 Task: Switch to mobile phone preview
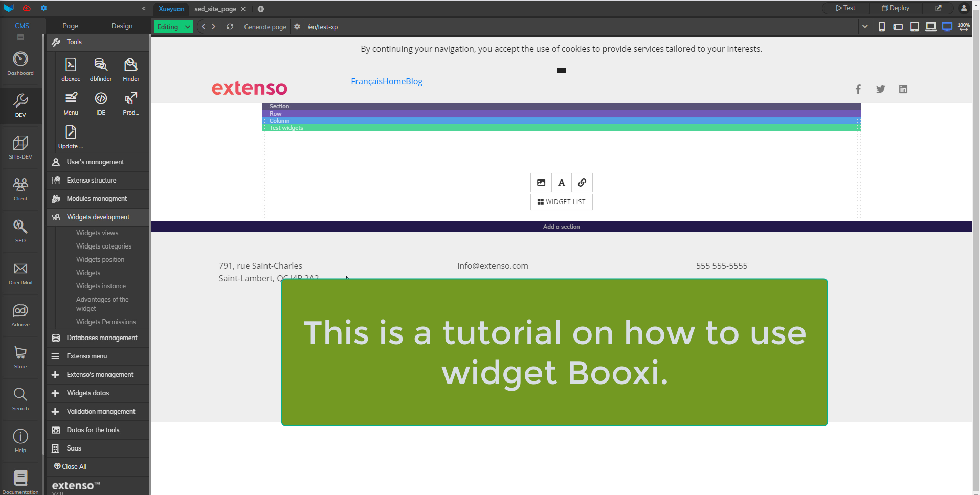pos(882,27)
